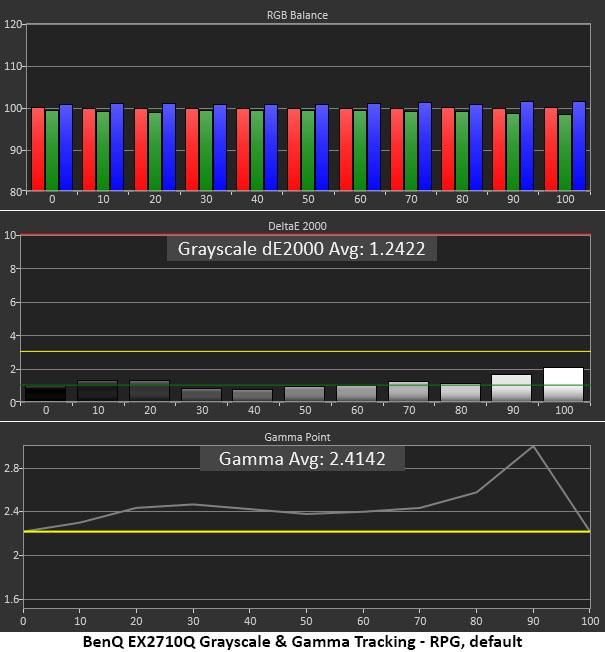Click the green bar at 50 in RGB Balance
Screen dimensions: 605x652
click(308, 151)
